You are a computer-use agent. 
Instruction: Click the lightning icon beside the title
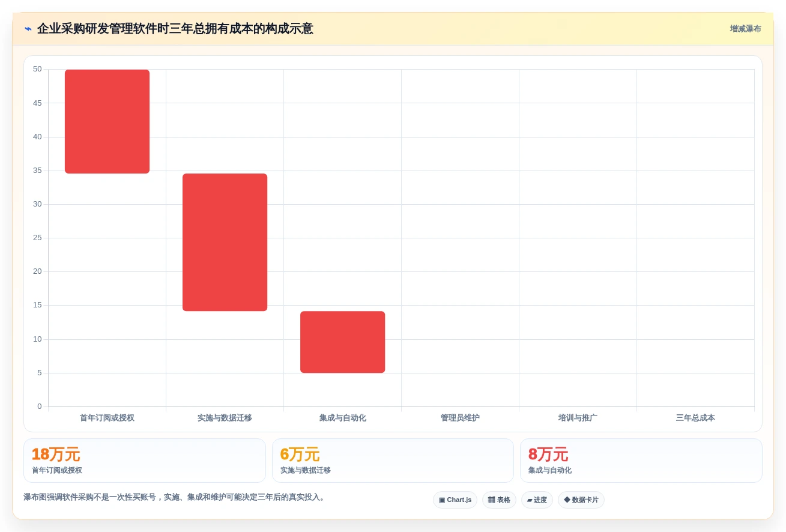(x=28, y=29)
